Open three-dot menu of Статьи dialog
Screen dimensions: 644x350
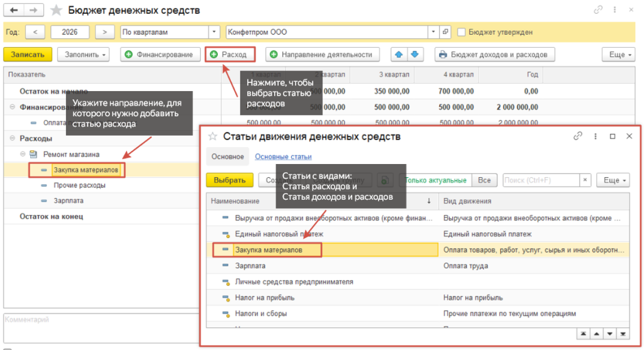tap(596, 136)
